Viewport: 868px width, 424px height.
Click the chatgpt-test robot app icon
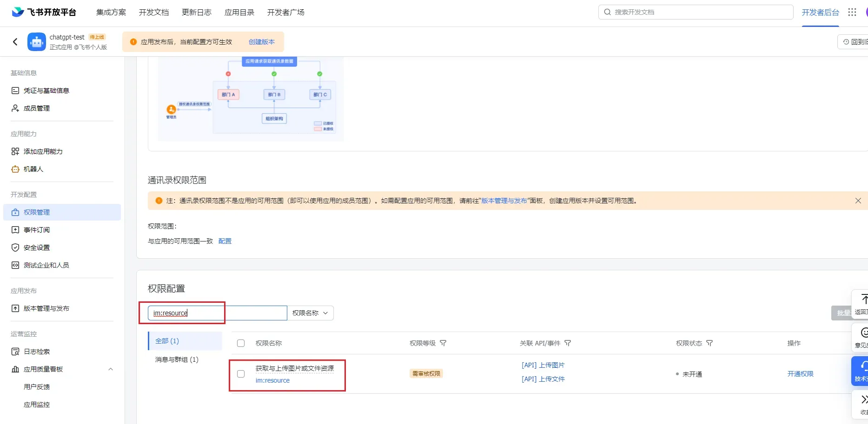[37, 42]
